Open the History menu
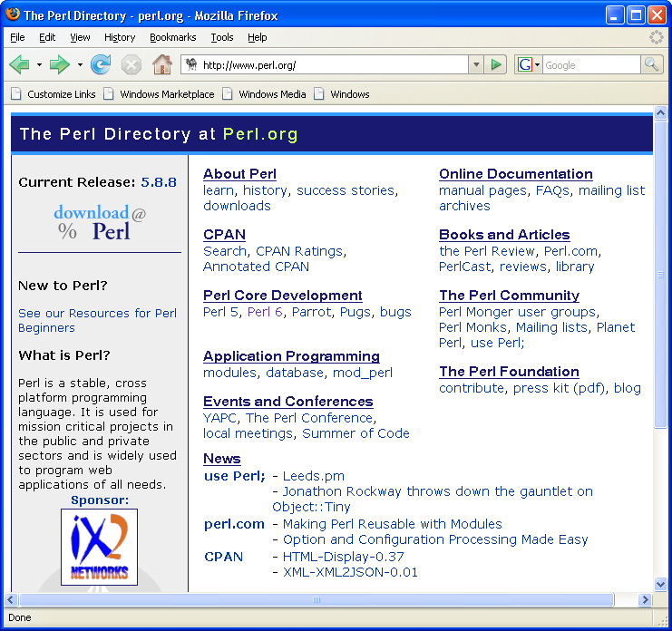The height and width of the screenshot is (631, 672). [120, 37]
